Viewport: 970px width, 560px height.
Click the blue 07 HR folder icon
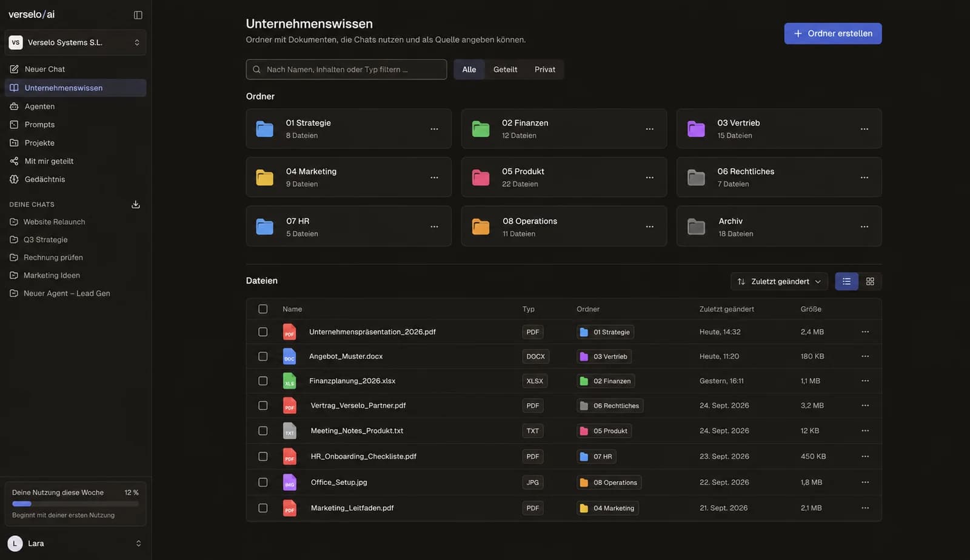pos(265,227)
